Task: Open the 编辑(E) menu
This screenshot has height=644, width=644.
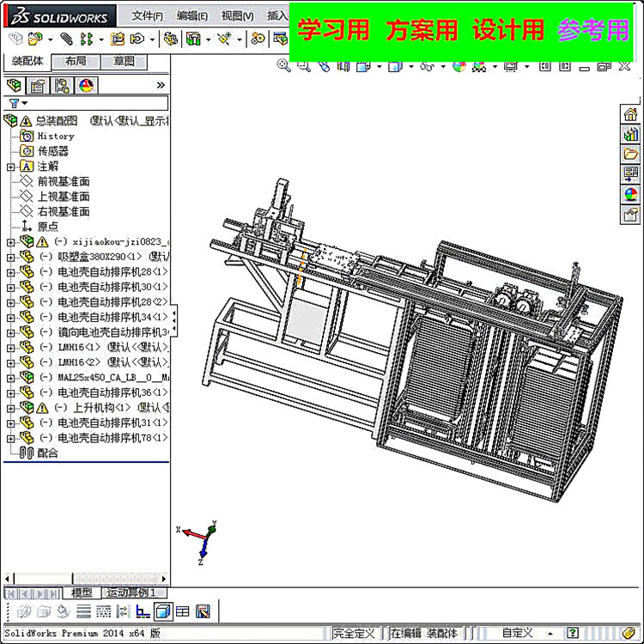Action: click(x=192, y=16)
